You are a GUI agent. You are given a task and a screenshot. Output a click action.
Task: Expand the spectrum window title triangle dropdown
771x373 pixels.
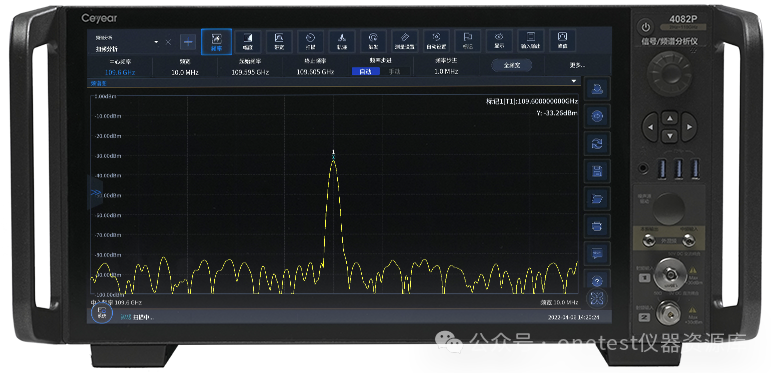click(x=573, y=81)
